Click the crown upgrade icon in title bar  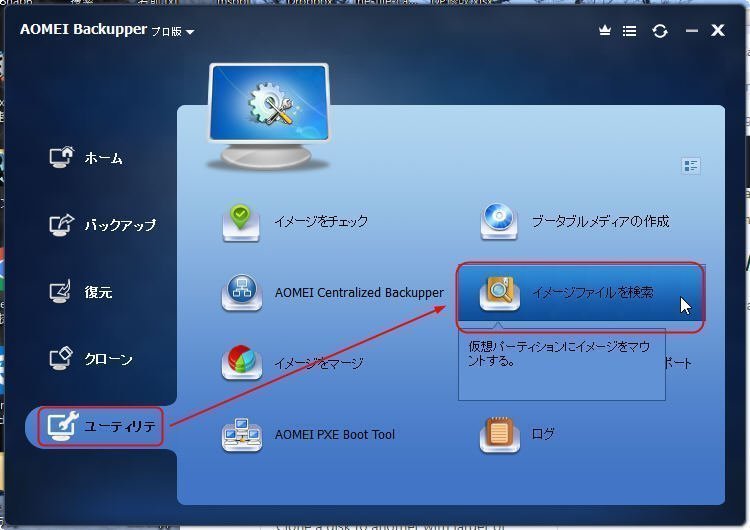605,31
